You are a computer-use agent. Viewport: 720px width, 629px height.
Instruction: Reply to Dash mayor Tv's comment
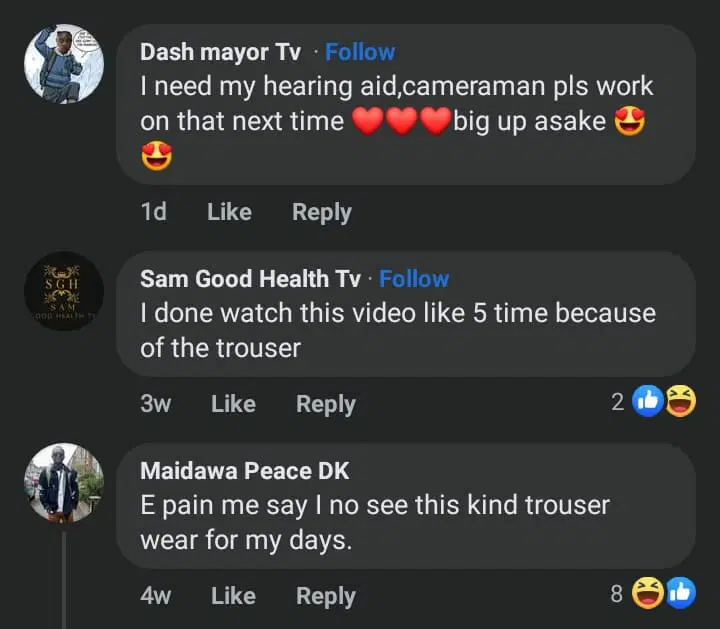click(x=321, y=212)
